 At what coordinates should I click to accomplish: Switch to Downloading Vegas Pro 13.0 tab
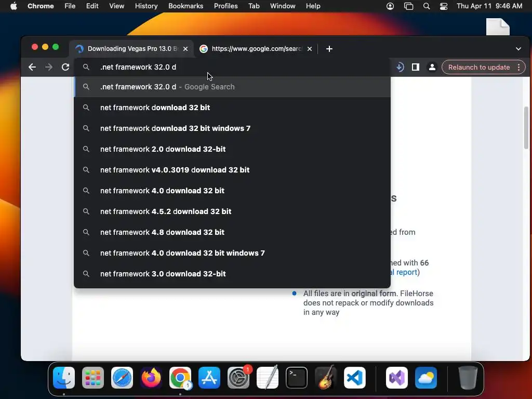pos(131,49)
